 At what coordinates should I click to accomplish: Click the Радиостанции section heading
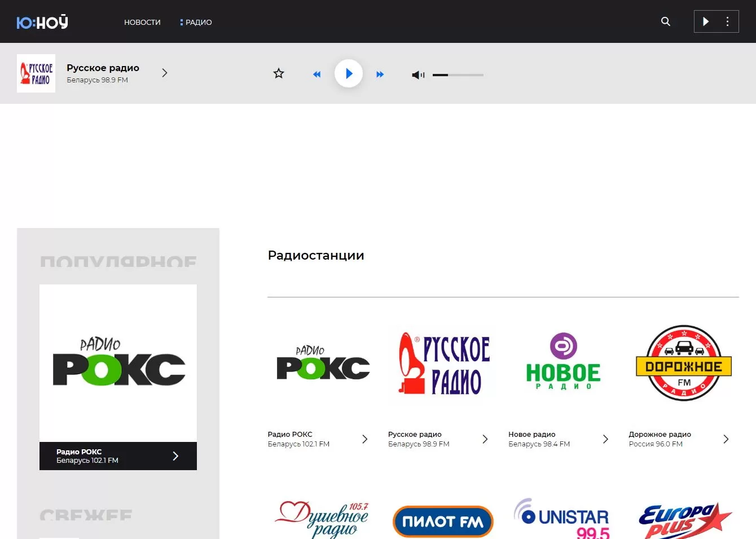pos(316,255)
